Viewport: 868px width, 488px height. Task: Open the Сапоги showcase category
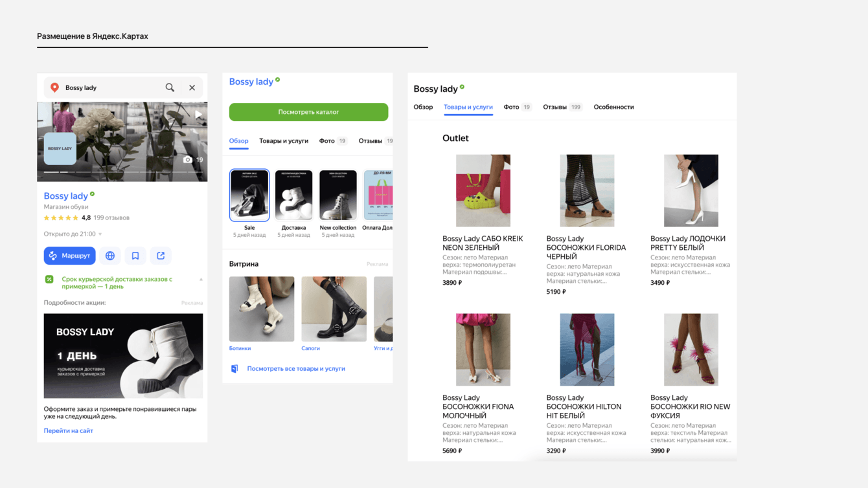[x=334, y=309]
